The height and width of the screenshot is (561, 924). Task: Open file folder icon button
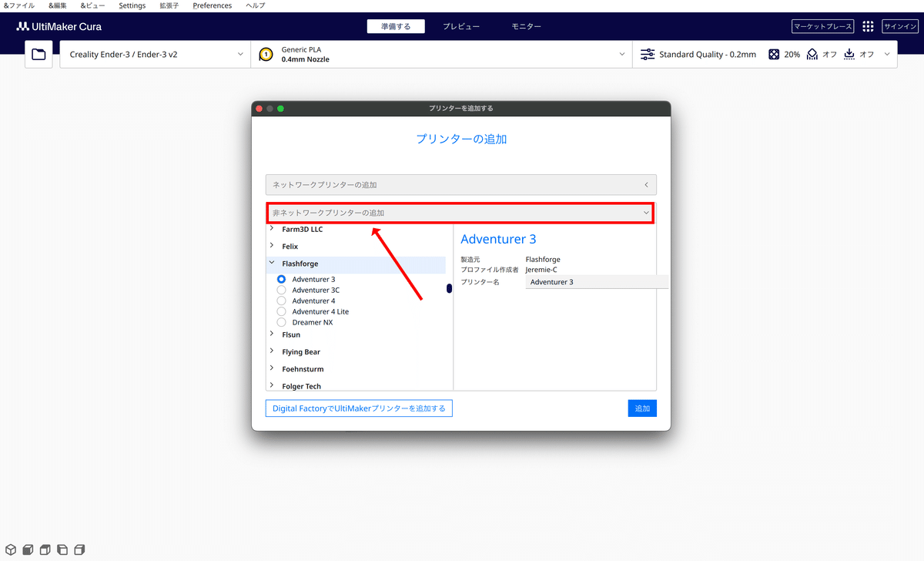coord(38,55)
